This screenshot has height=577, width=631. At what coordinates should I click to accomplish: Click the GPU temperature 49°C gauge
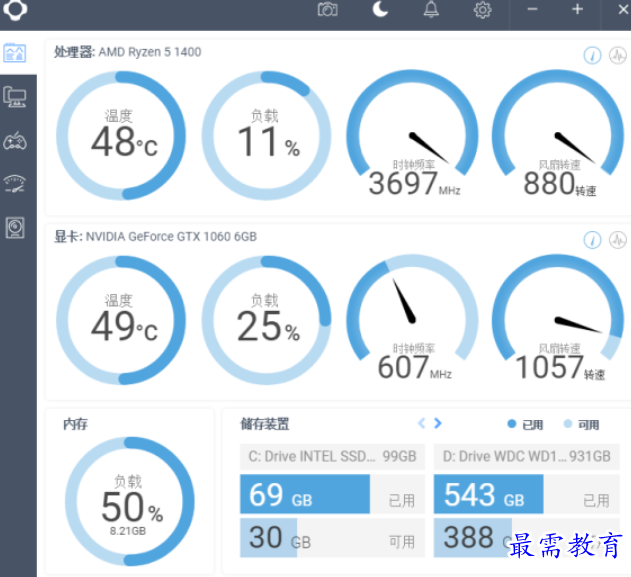(x=121, y=320)
